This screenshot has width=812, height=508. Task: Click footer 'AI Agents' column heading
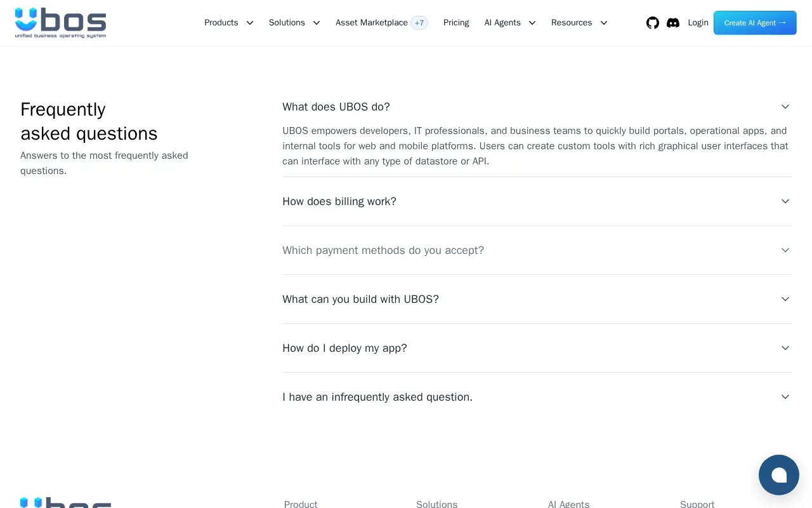[568, 504]
